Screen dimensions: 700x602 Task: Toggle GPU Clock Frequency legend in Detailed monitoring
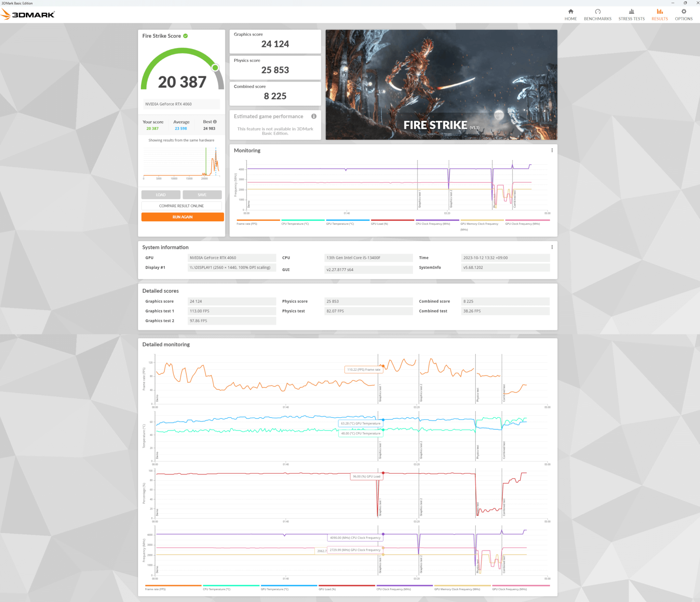pos(521,588)
